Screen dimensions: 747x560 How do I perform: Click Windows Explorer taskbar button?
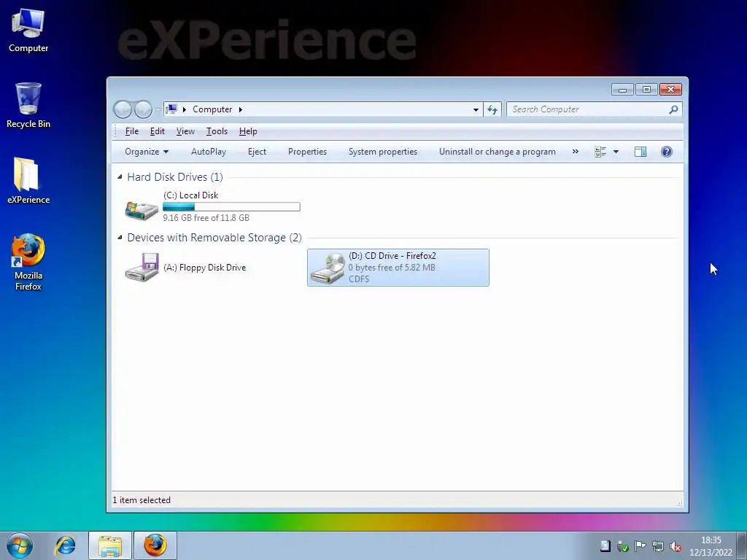[110, 545]
